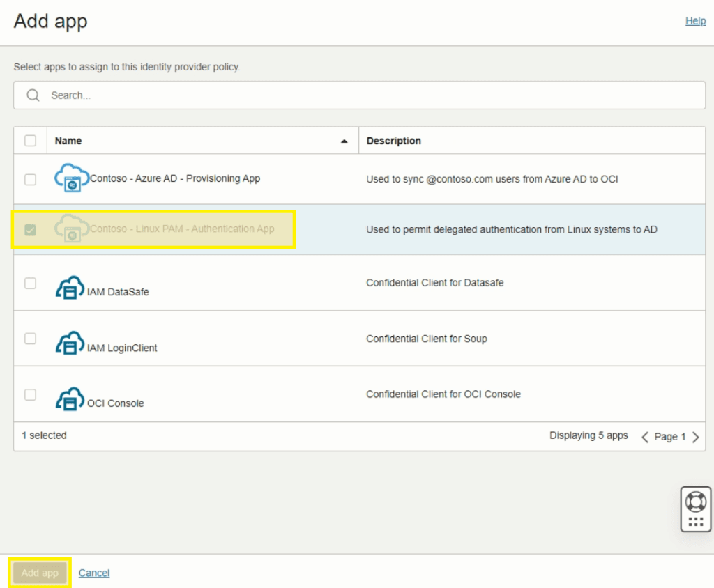Check the Contoso Azure AD Provisioning App box
The height and width of the screenshot is (588, 714).
(30, 179)
